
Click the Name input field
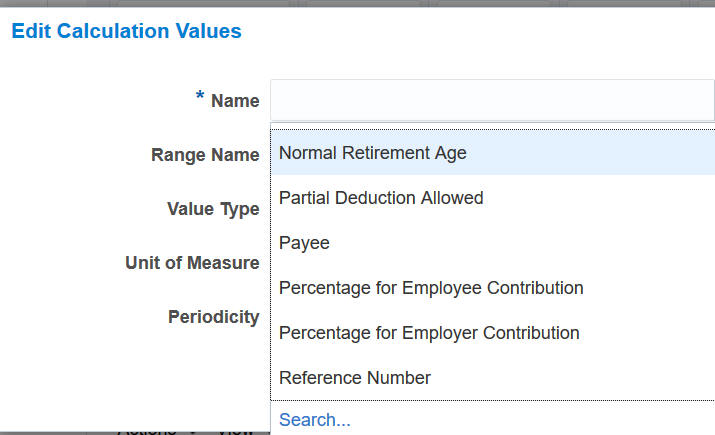tap(492, 101)
